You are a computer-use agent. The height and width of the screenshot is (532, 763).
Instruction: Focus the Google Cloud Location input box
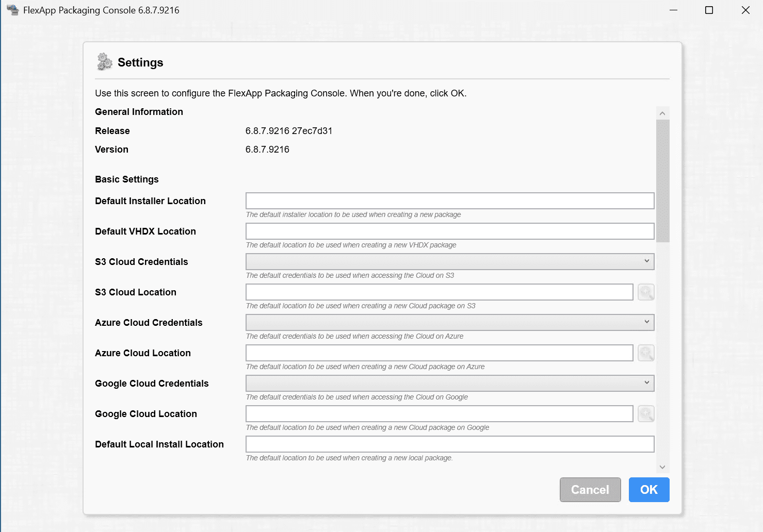tap(439, 414)
